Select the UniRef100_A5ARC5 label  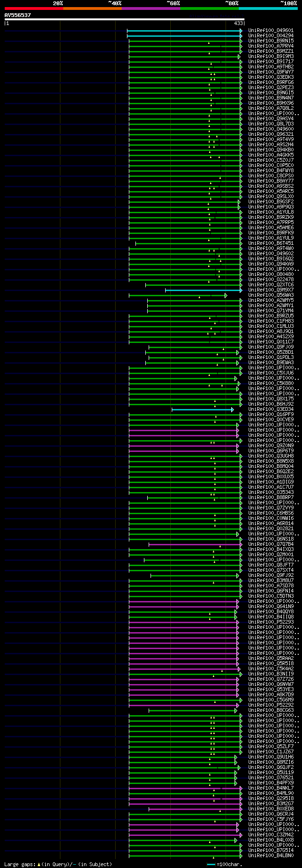point(271,192)
